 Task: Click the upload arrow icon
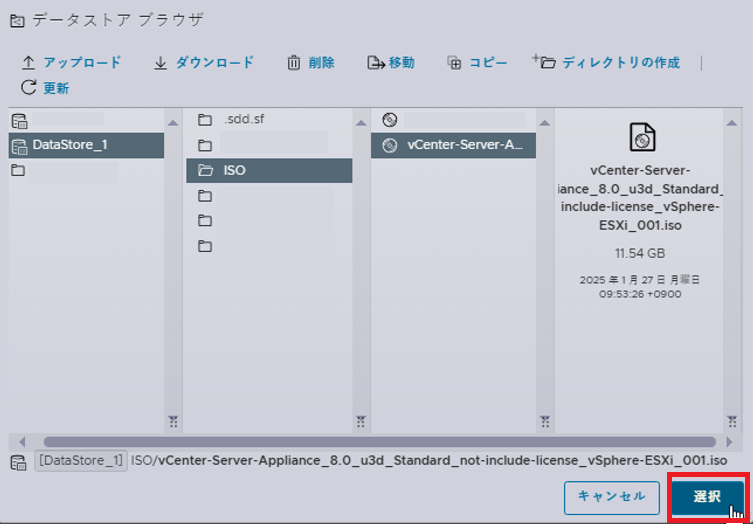pos(28,63)
